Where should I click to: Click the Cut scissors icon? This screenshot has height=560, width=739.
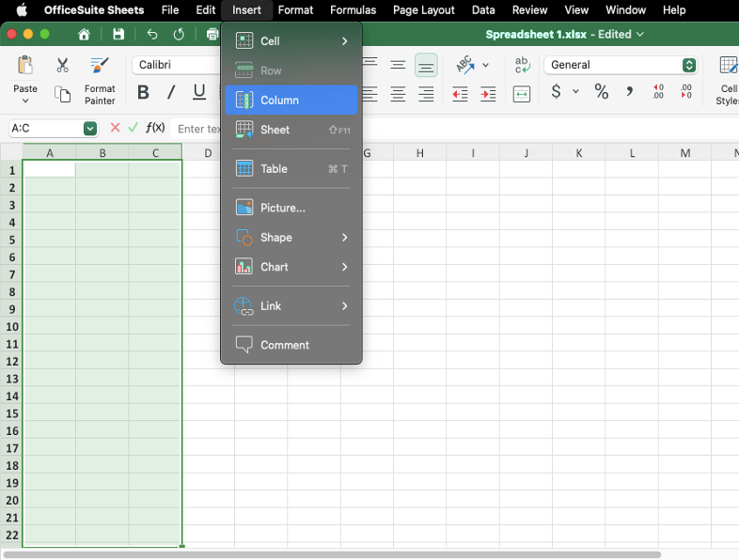tap(63, 66)
